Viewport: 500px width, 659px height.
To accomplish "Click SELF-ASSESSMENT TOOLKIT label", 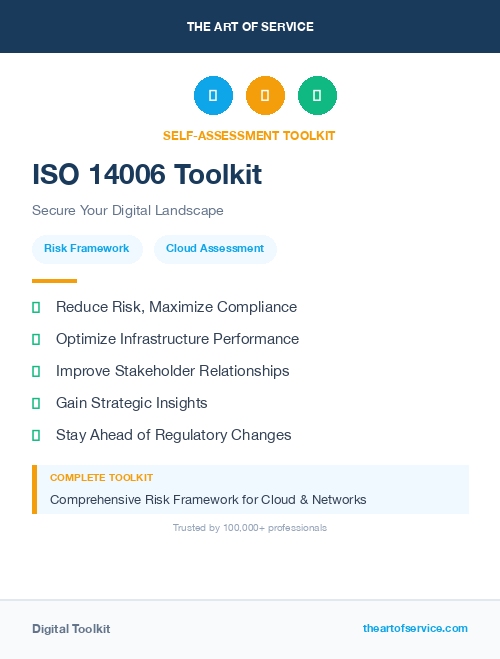I will [249, 136].
